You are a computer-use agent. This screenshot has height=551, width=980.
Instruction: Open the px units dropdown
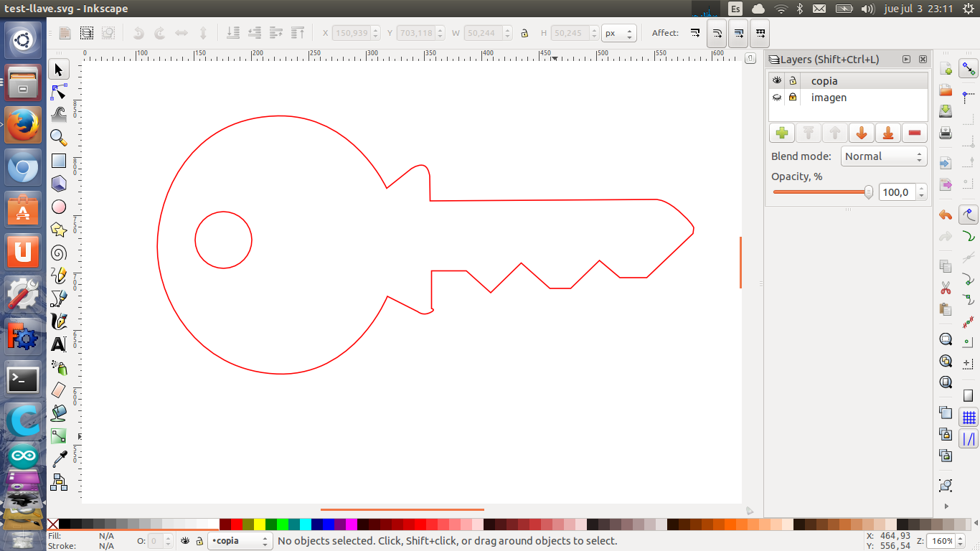click(619, 33)
